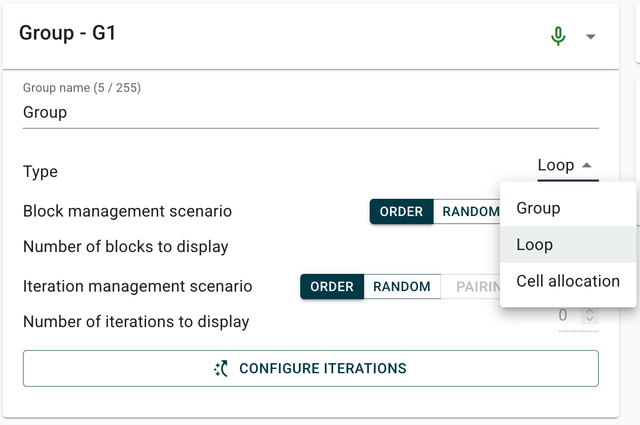Choose Group from the Type menu
640x425 pixels.
point(538,208)
